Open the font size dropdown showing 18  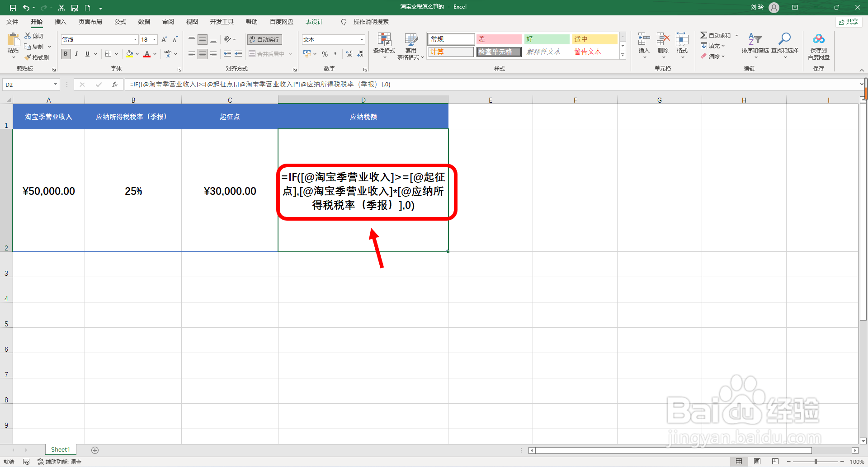[x=154, y=40]
